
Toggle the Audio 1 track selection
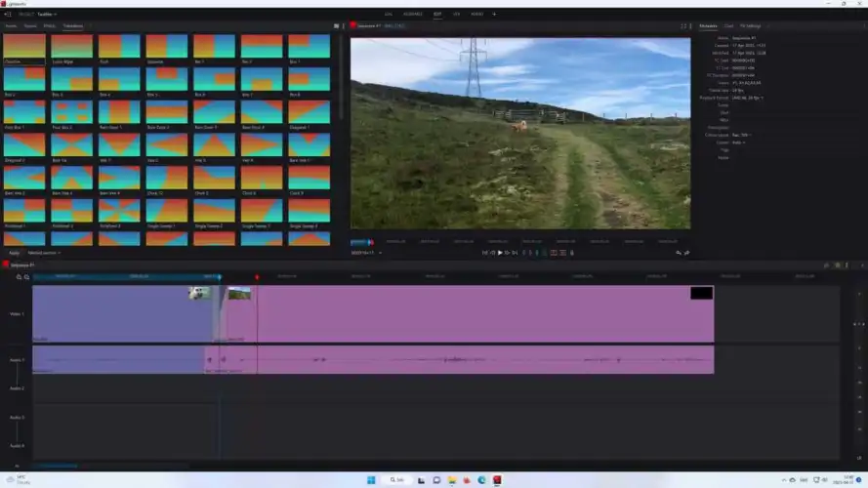click(x=17, y=359)
